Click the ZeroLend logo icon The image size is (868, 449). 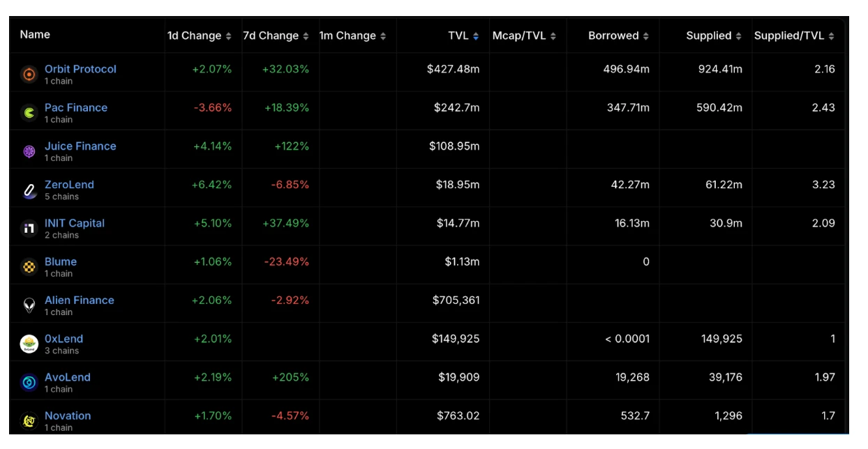coord(29,190)
